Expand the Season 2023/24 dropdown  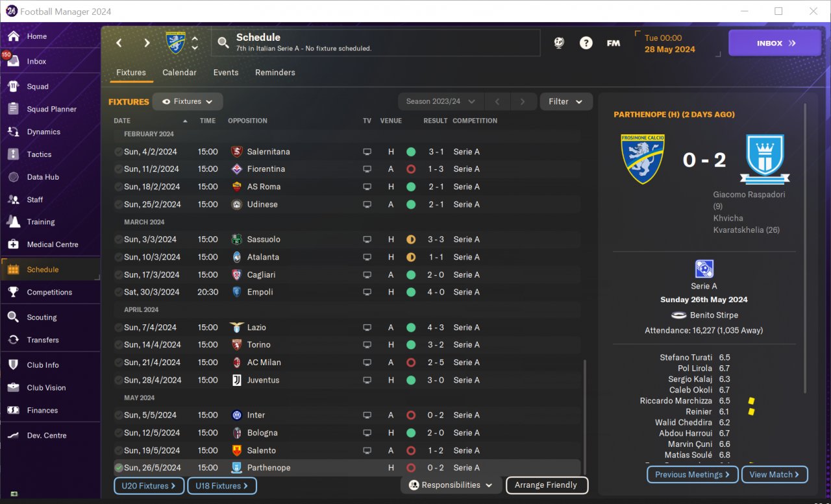tap(441, 102)
